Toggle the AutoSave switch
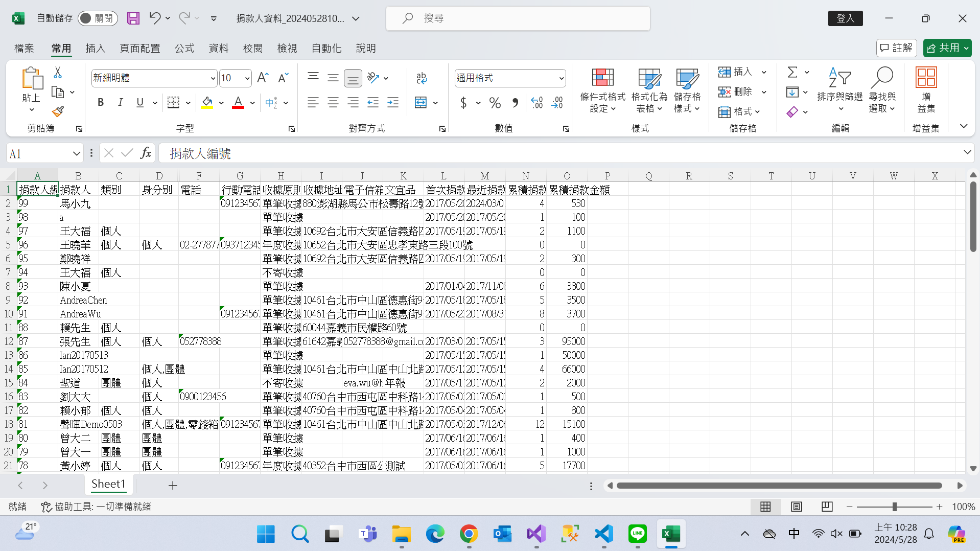 pos(97,18)
